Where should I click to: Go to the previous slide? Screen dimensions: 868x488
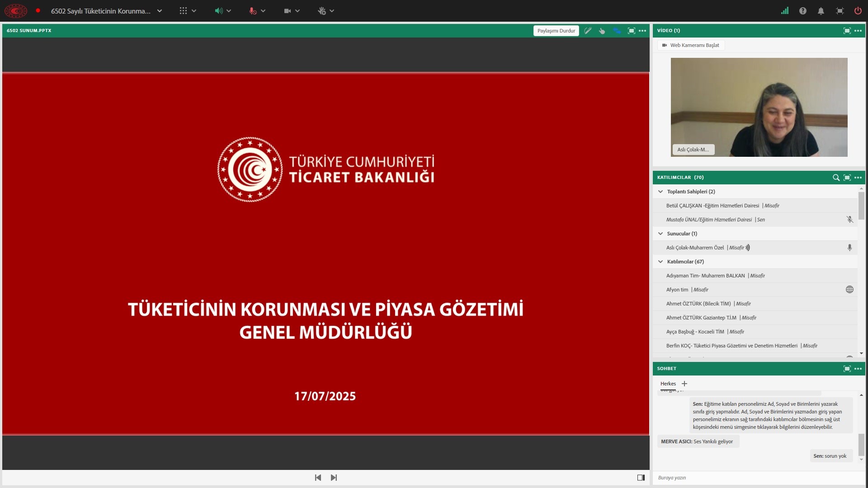tap(318, 478)
